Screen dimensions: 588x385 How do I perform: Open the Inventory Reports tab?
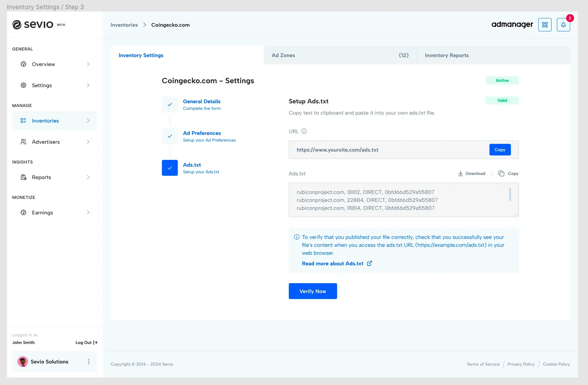(x=447, y=55)
